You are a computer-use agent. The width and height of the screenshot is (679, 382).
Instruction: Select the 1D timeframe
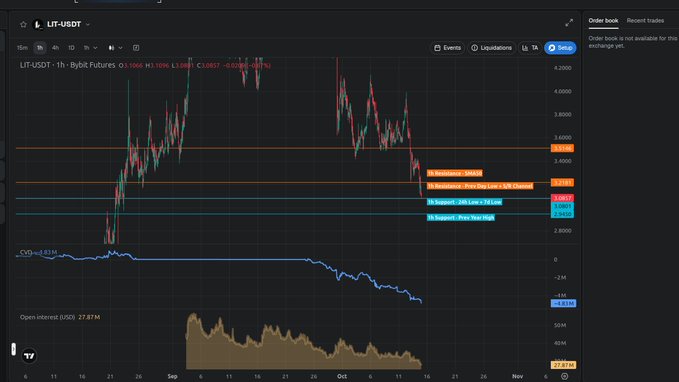[71, 48]
